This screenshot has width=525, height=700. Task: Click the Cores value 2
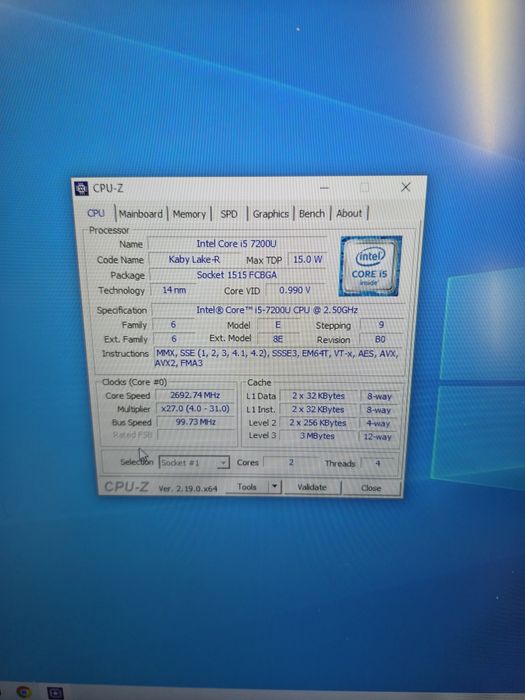coord(291,462)
